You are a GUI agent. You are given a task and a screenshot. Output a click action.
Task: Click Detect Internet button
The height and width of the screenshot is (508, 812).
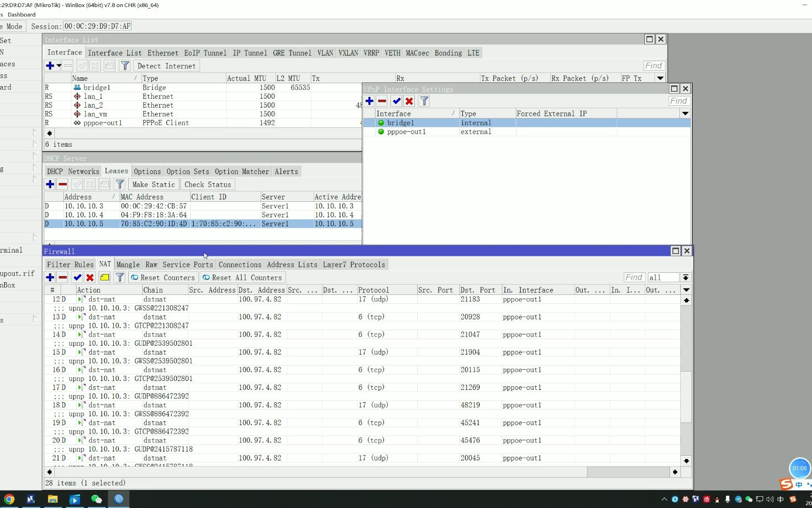click(166, 66)
